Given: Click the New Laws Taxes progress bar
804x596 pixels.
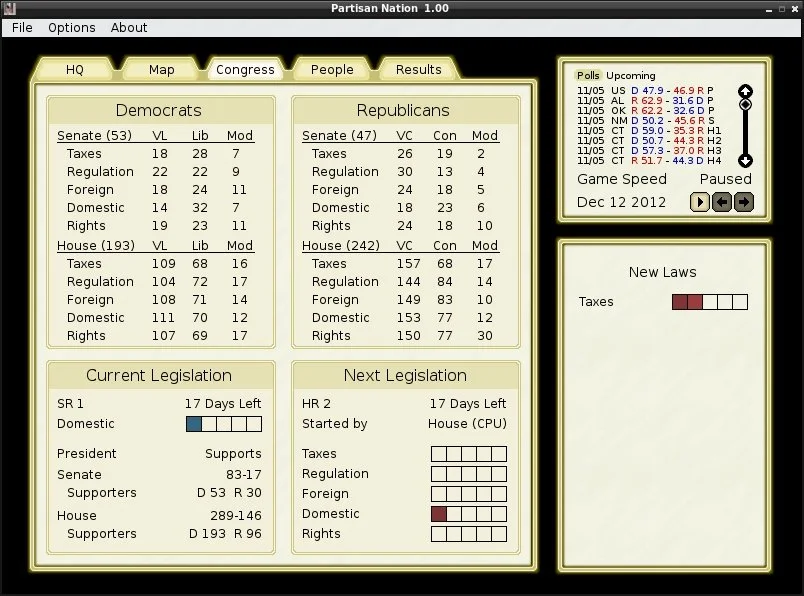Looking at the screenshot, I should [x=709, y=302].
